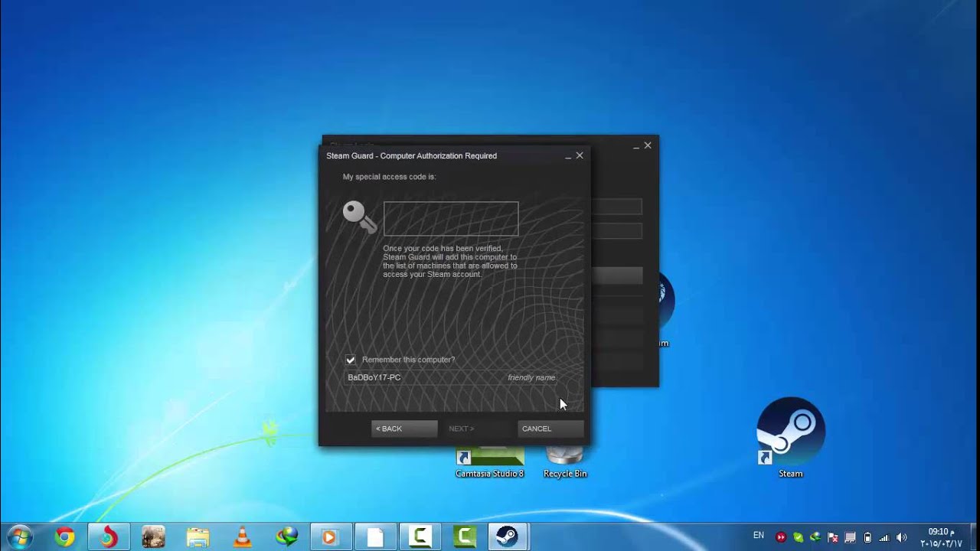The height and width of the screenshot is (551, 980).
Task: Click the EN language indicator in tray
Action: [759, 536]
